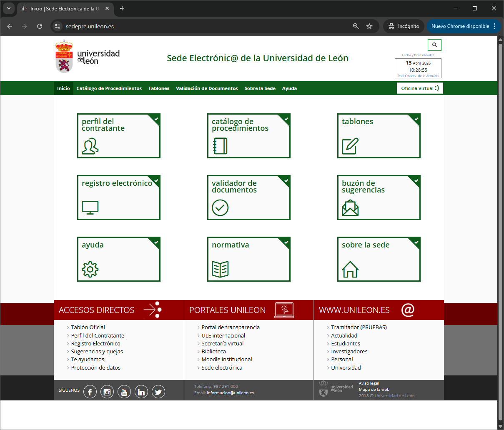504x430 pixels.
Task: Open the Facebook social icon
Action: tap(90, 392)
